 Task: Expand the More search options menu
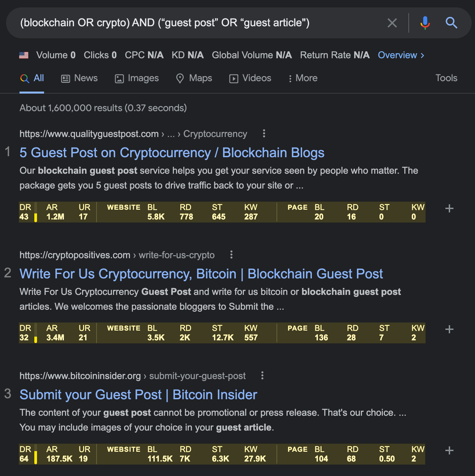(302, 78)
